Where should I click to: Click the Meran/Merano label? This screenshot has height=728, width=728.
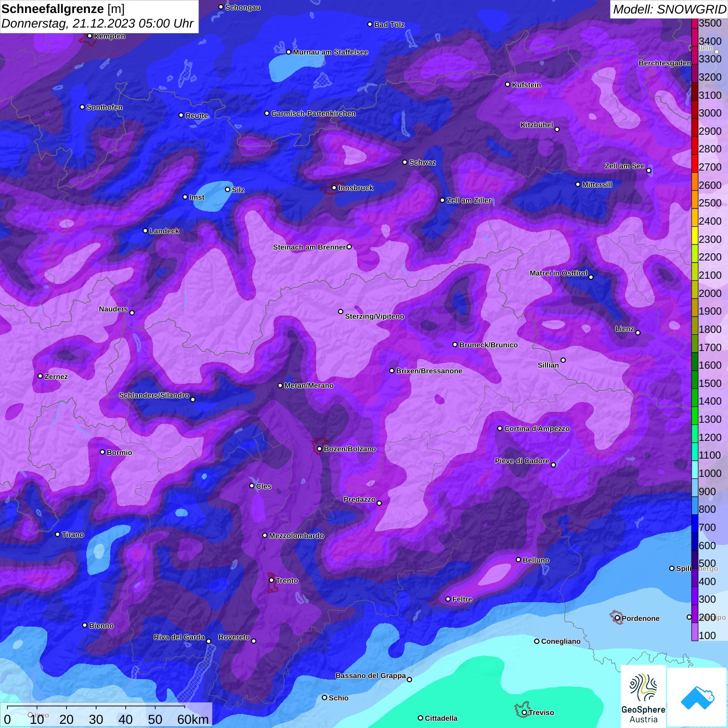click(x=309, y=385)
